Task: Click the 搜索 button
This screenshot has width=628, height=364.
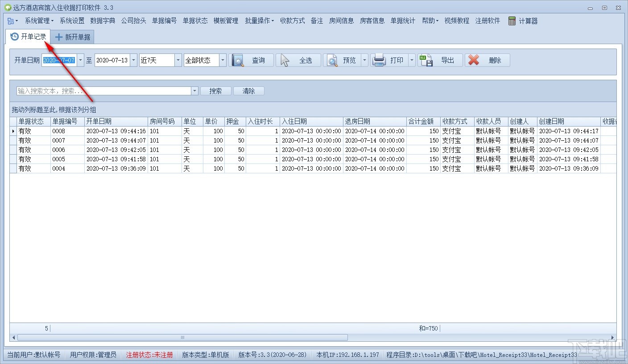Action: 216,91
